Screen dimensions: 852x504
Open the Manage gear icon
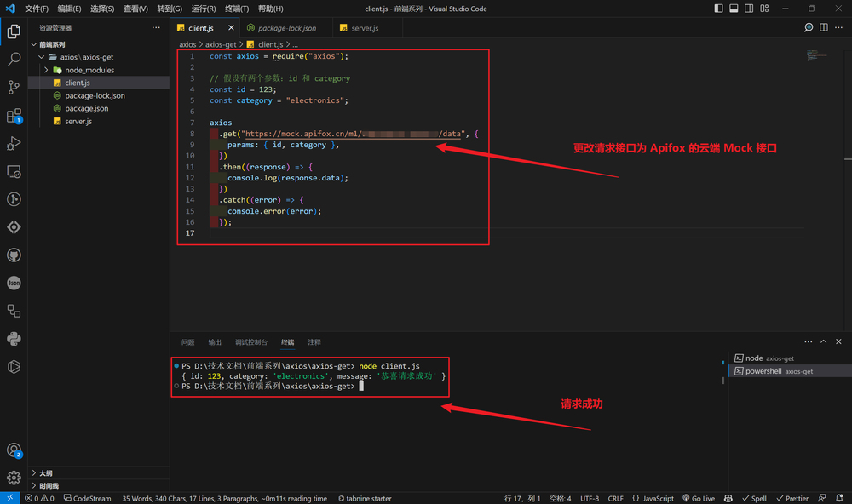tap(14, 478)
